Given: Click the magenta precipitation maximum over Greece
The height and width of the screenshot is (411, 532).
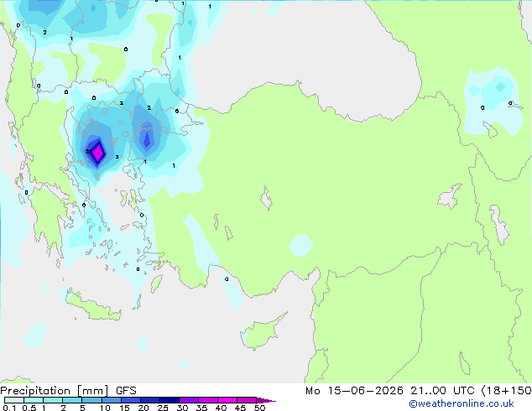Looking at the screenshot, I should point(98,153).
